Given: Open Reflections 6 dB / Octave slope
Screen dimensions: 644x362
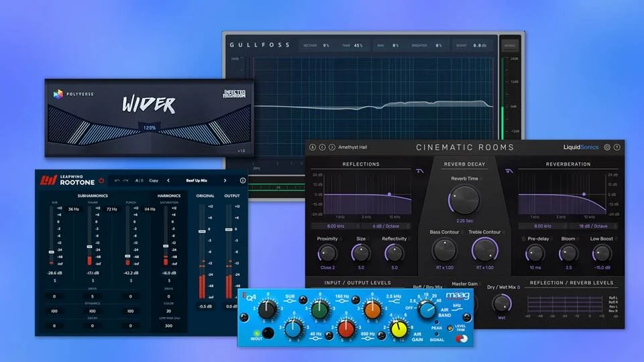Looking at the screenshot, I should pos(386,226).
